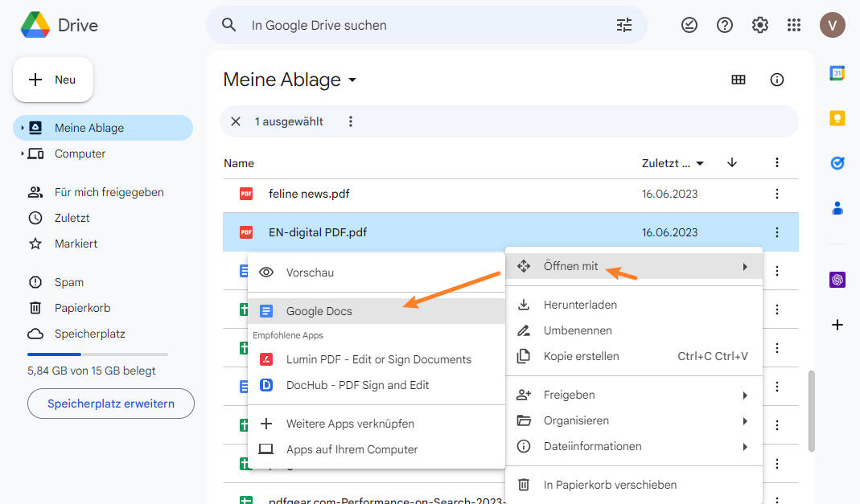This screenshot has height=504, width=860.
Task: Open the purple add-on icon in side panel
Action: tap(837, 280)
